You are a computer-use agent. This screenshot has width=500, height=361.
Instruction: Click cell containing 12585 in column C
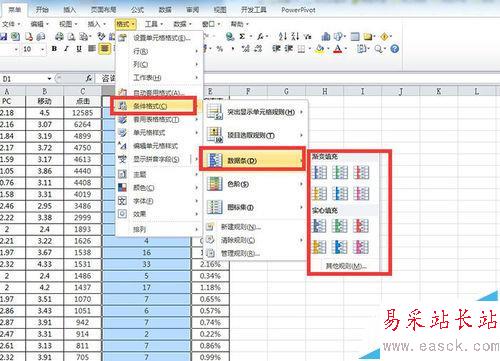tap(82, 113)
